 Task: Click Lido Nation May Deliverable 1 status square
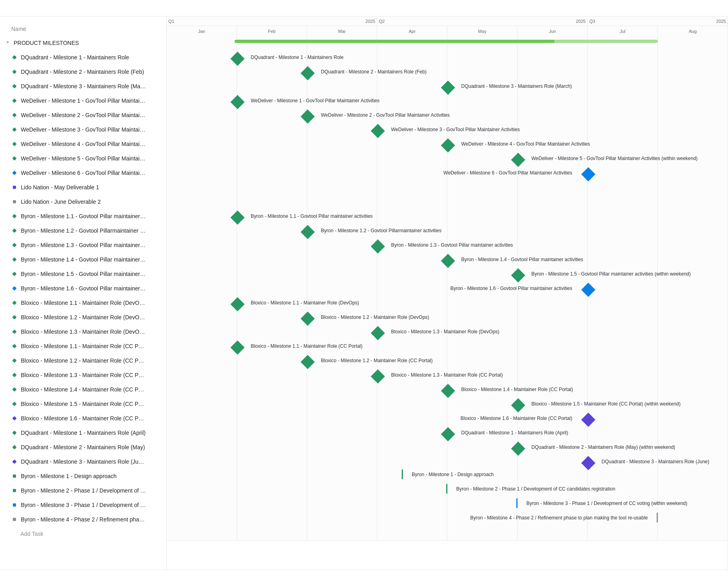point(14,187)
